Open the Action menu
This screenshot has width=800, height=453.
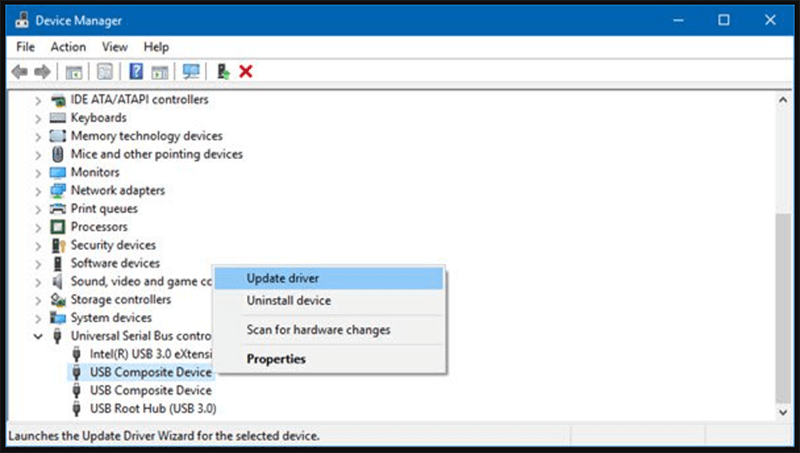pos(68,47)
